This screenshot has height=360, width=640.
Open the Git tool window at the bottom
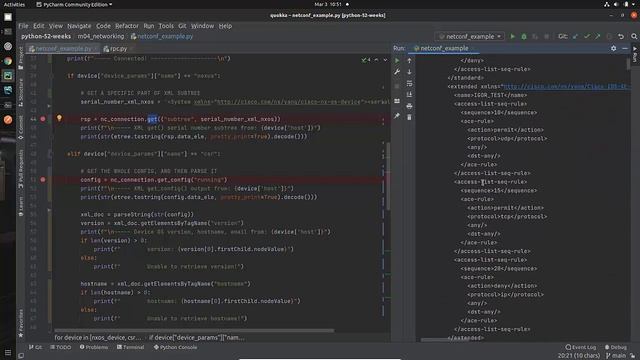tap(36, 347)
